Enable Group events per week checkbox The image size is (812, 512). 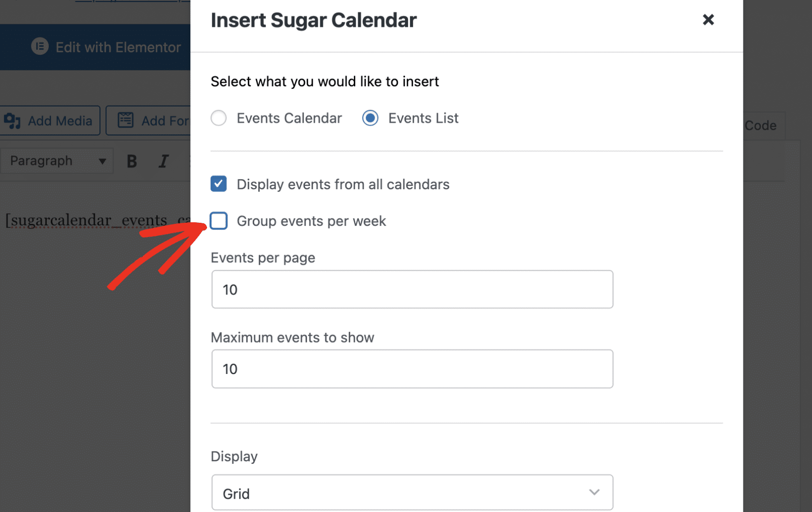tap(219, 221)
